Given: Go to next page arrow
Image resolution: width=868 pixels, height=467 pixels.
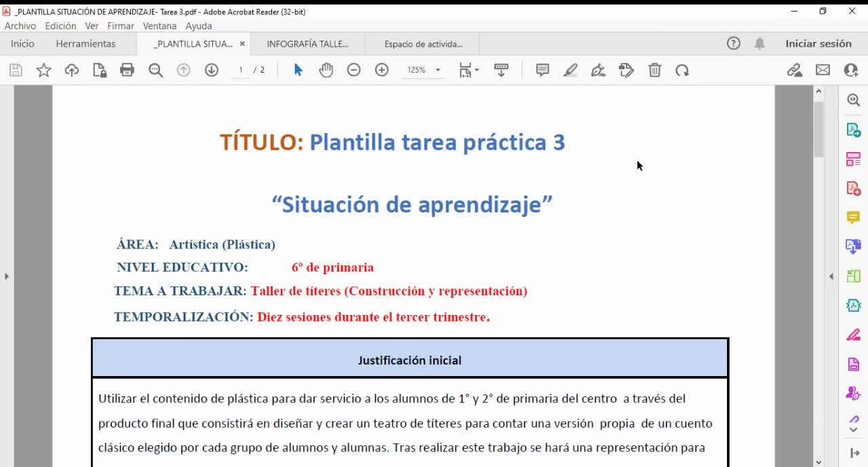Looking at the screenshot, I should click(x=212, y=70).
